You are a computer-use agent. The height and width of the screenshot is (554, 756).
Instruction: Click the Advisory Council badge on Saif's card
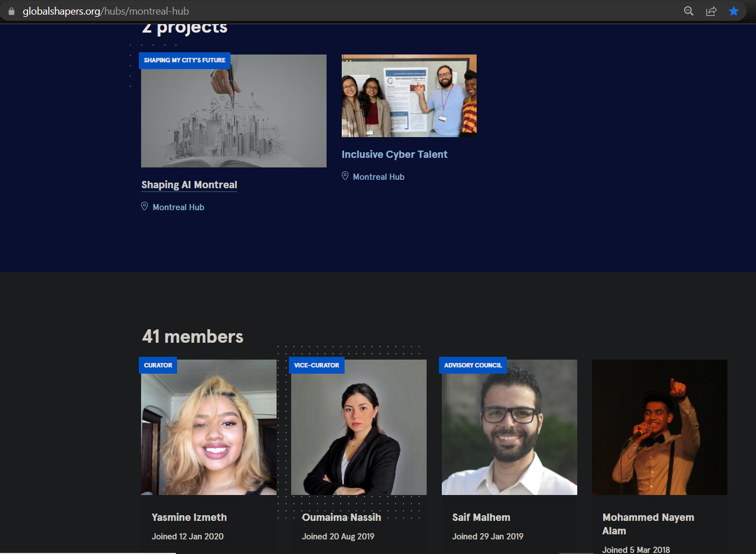click(473, 365)
